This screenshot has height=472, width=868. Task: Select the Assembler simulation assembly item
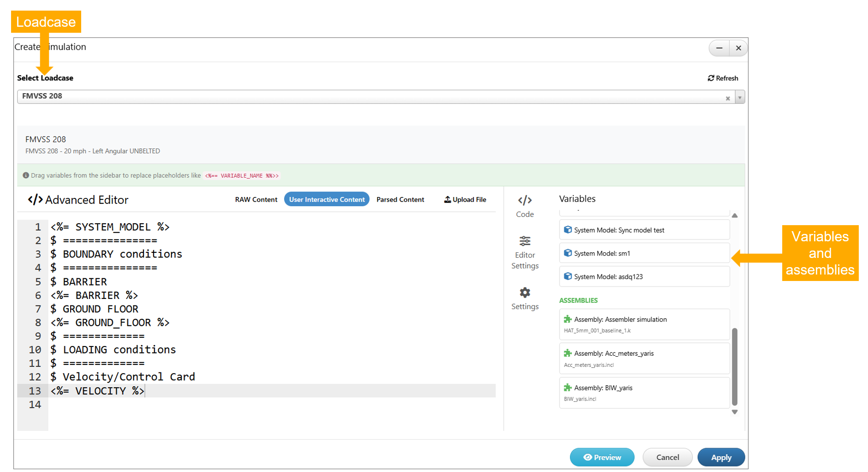(644, 324)
